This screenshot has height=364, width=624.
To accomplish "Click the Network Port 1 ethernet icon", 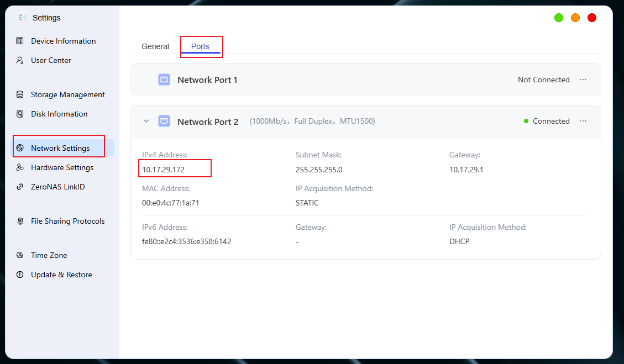I will click(164, 80).
